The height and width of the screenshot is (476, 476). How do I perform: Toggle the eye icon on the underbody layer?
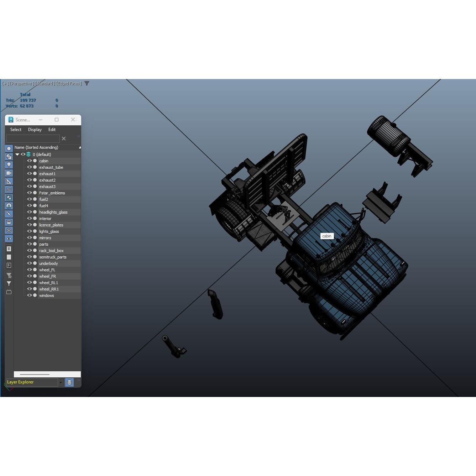click(x=30, y=263)
